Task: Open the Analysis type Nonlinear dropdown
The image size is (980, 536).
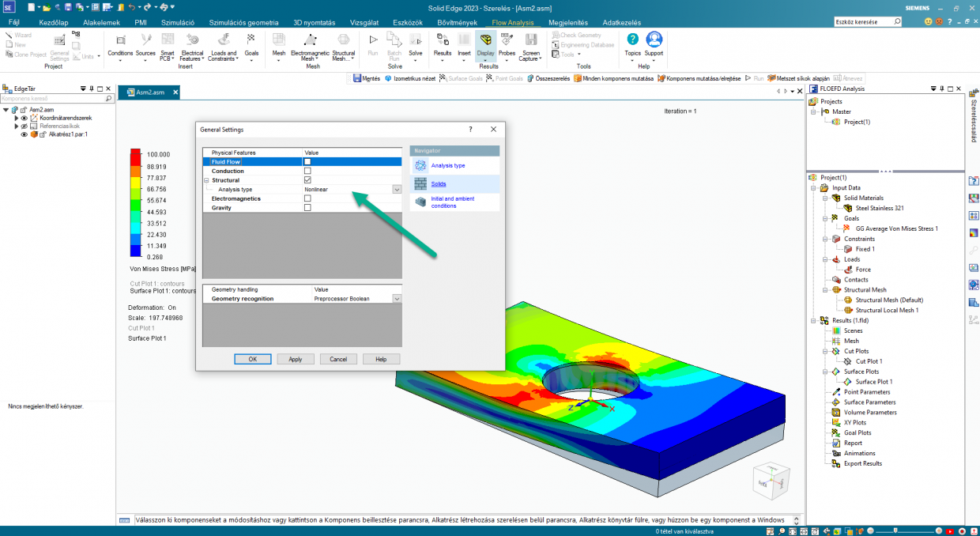Action: pos(397,190)
